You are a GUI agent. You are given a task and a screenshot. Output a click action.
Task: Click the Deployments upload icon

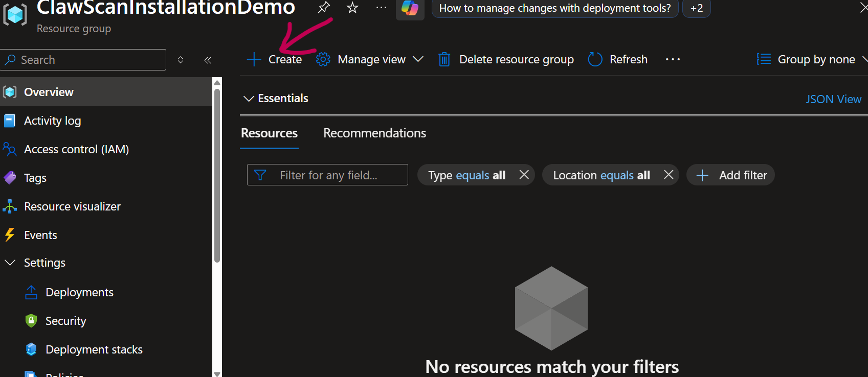click(x=31, y=292)
